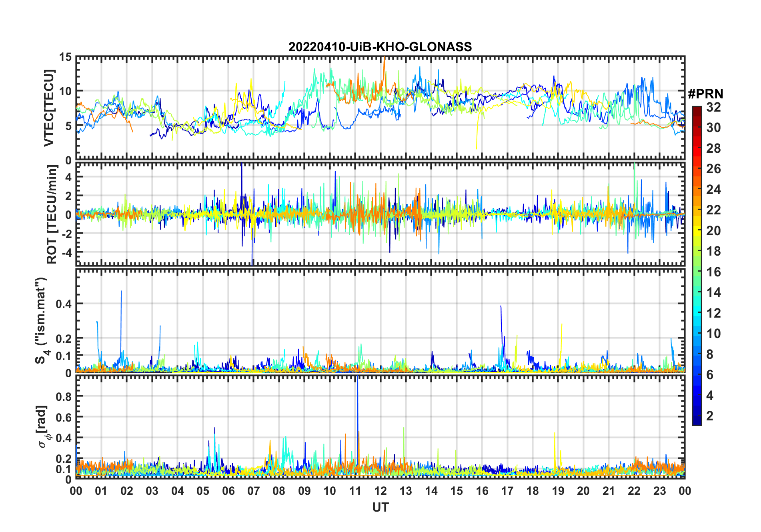The image size is (761, 532).
Task: Select the "UT" x-axis label
Action: pyautogui.click(x=380, y=508)
